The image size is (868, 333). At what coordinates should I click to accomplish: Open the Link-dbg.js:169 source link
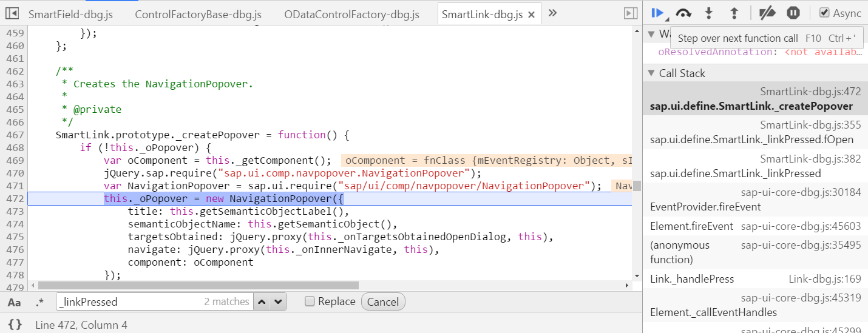(x=825, y=279)
